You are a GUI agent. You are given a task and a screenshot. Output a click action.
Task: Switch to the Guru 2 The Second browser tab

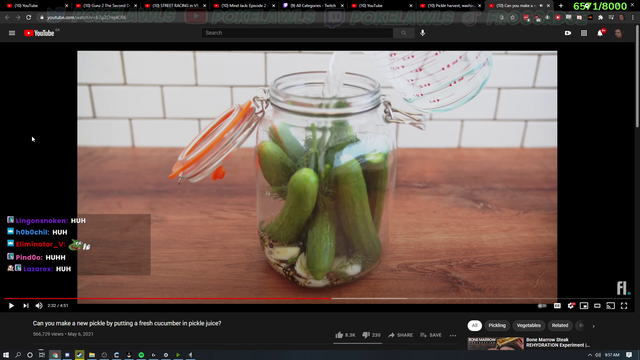point(107,6)
